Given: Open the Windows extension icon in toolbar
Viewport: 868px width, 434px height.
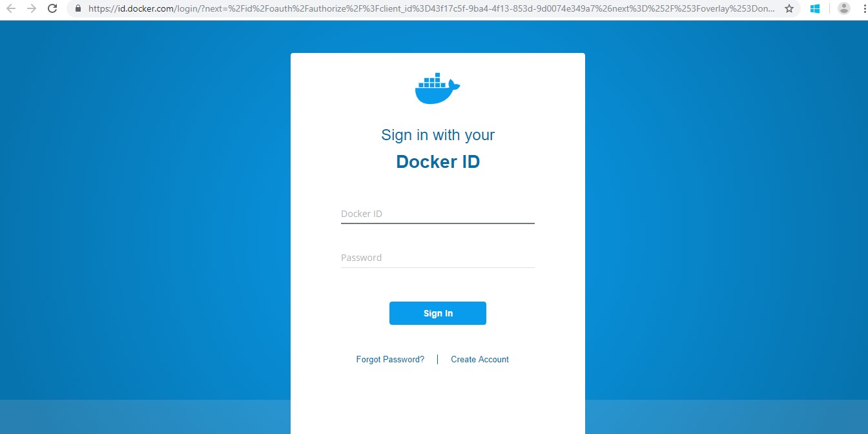Looking at the screenshot, I should click(x=815, y=8).
